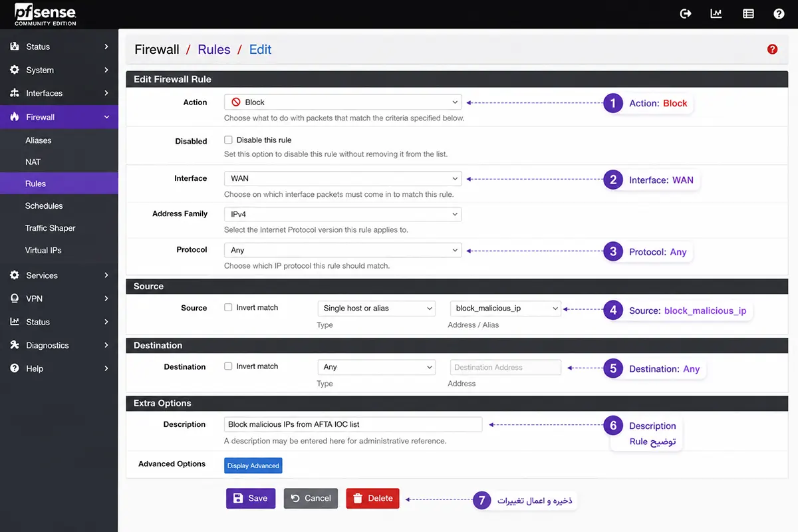
Task: Tick the Disable this rule checkbox
Action: (228, 140)
